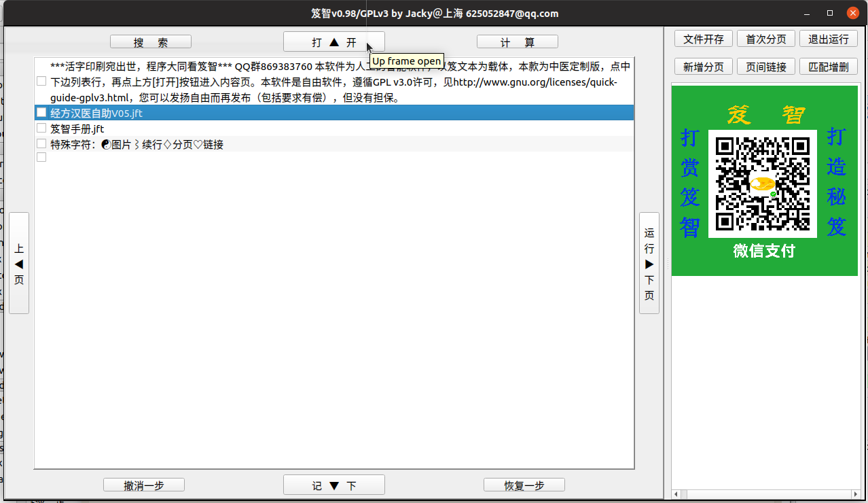Click the 新增分页 button
Screen dimensions: 868x503
(x=704, y=66)
